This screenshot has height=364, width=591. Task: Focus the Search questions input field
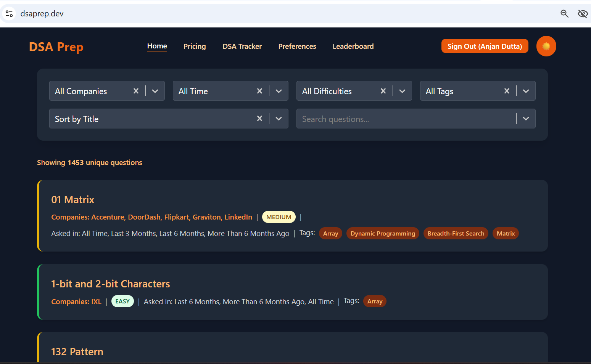(x=404, y=119)
